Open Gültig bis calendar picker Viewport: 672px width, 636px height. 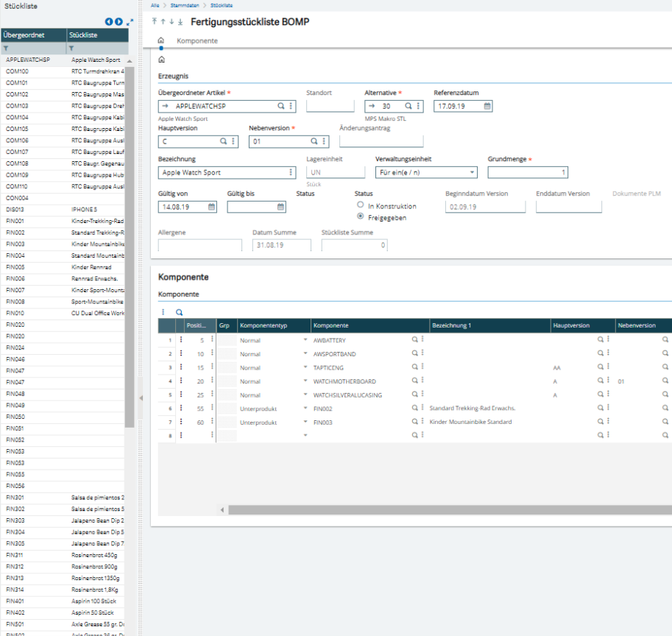(x=280, y=207)
